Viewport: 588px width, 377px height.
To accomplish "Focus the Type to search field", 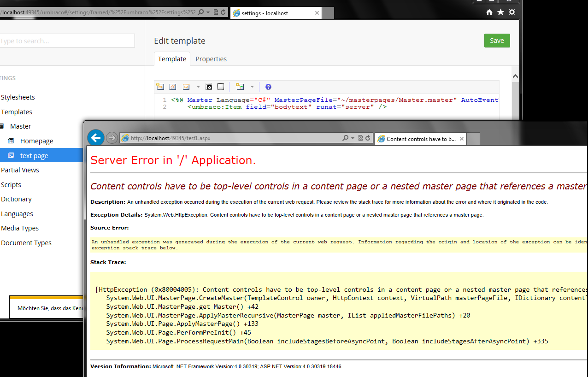I will [67, 41].
